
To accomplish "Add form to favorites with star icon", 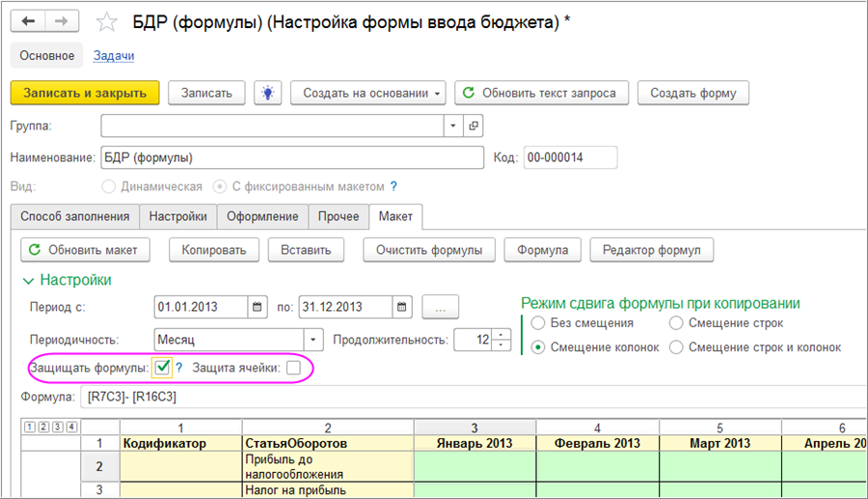I will tap(109, 22).
